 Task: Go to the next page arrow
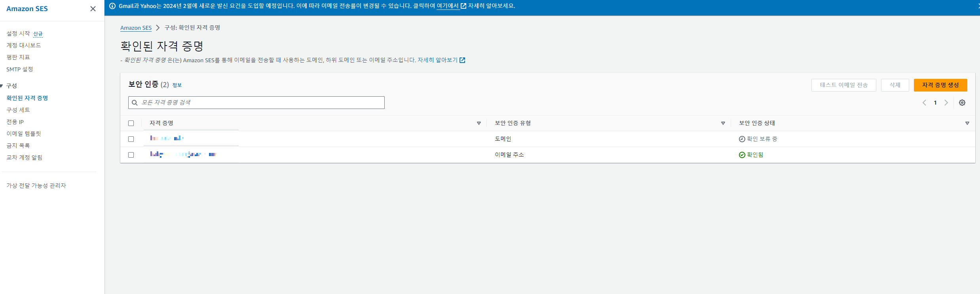click(946, 103)
